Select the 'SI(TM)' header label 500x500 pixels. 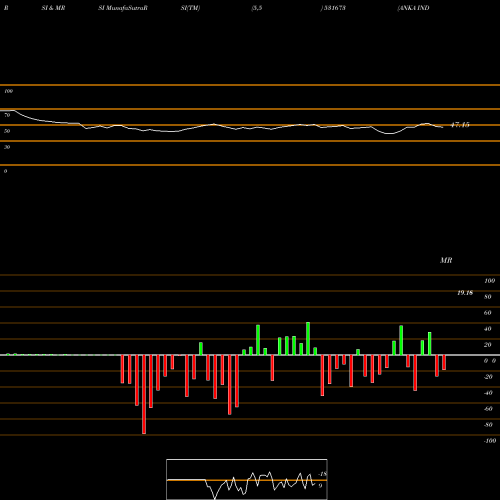(x=190, y=8)
